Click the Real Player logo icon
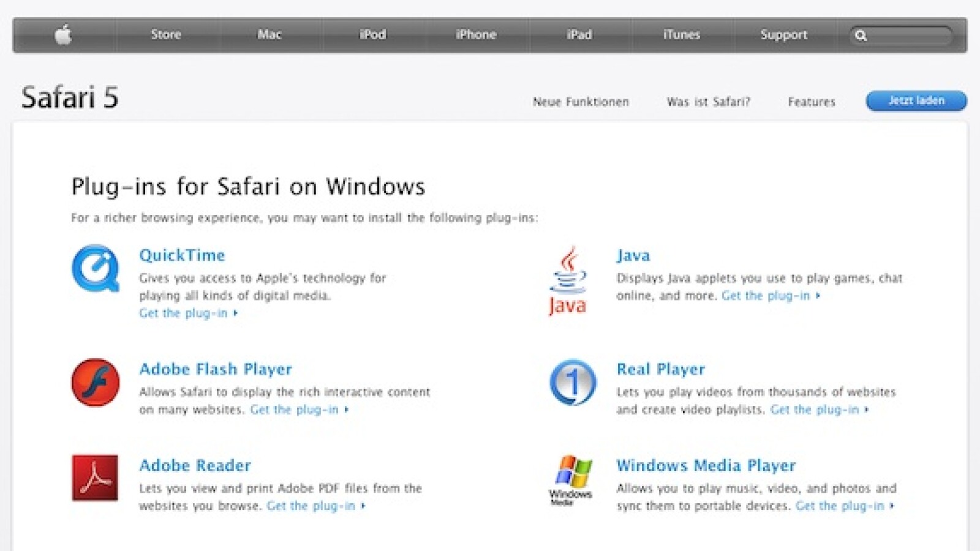The width and height of the screenshot is (980, 551). [x=573, y=383]
